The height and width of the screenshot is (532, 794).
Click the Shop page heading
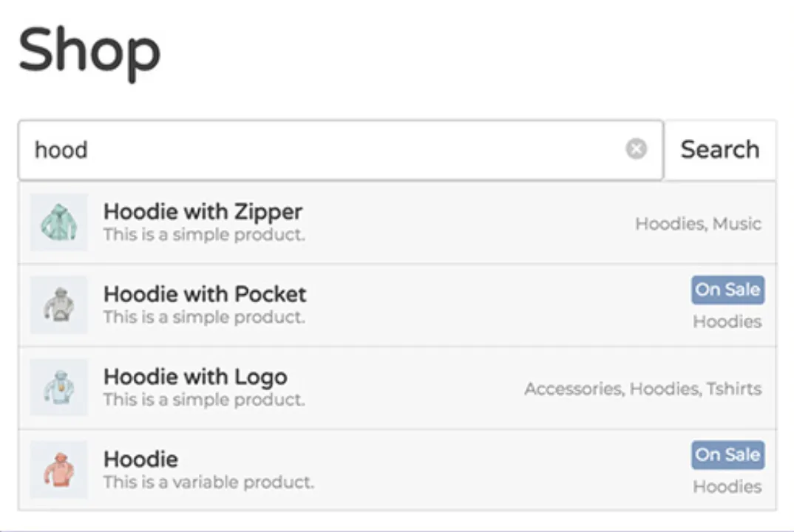pos(89,50)
